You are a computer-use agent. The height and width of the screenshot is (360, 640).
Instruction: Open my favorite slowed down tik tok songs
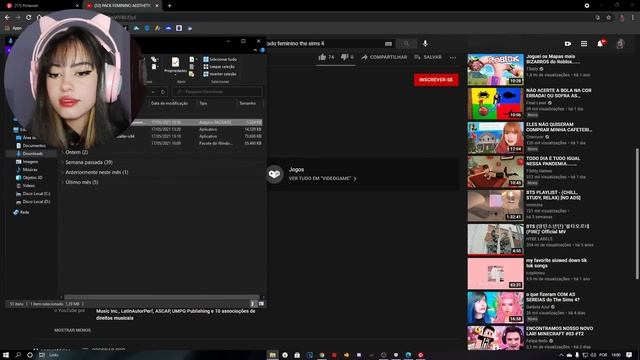click(x=556, y=263)
